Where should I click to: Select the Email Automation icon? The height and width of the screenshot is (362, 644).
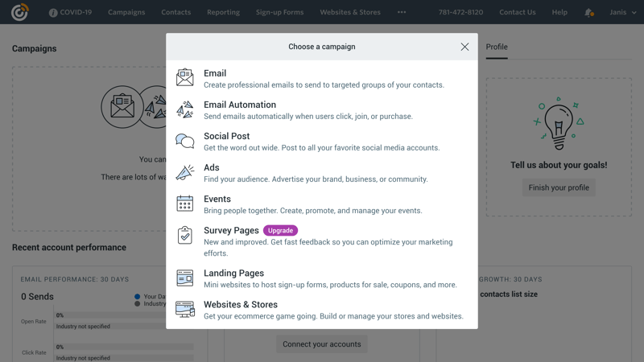(x=185, y=109)
